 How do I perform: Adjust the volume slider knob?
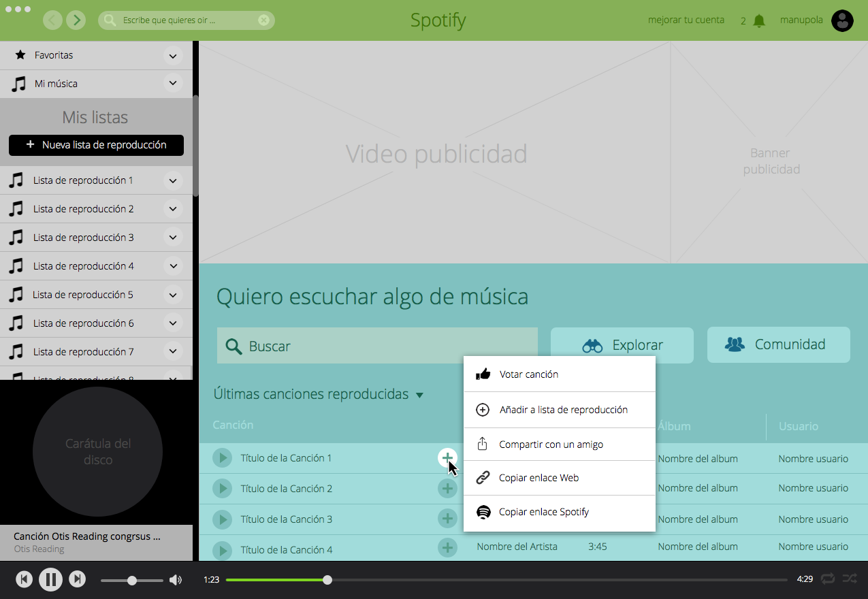tap(132, 581)
